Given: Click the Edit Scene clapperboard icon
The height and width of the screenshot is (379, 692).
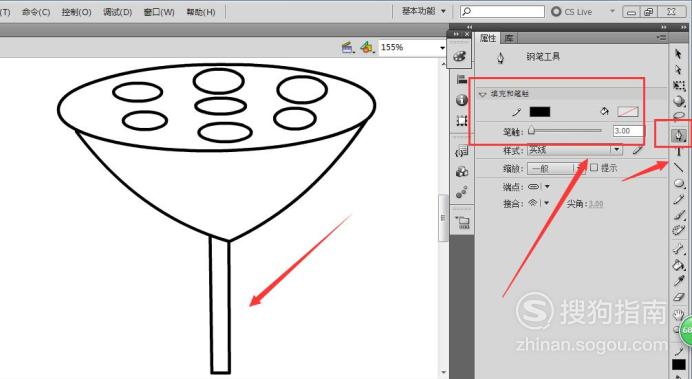Looking at the screenshot, I should point(348,47).
